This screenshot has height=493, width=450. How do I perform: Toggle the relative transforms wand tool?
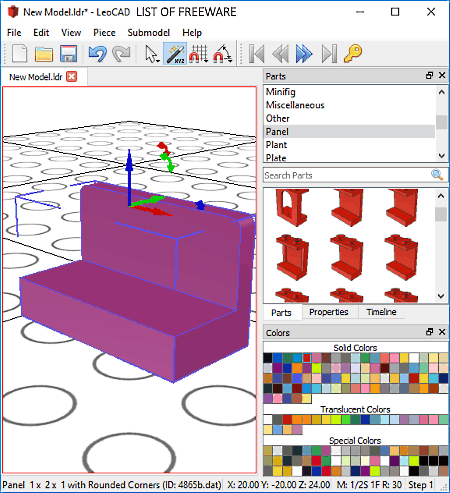tap(175, 53)
